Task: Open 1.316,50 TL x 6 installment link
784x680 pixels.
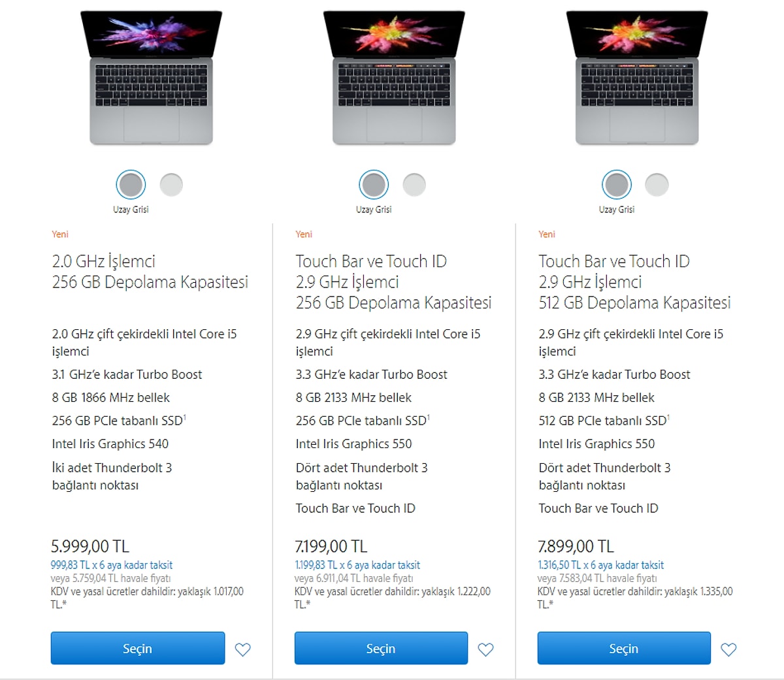Action: pyautogui.click(x=601, y=565)
